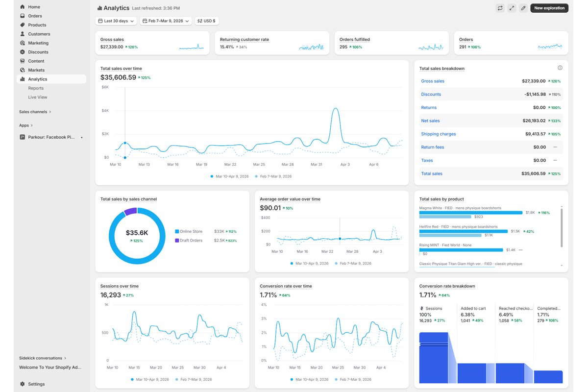Open the Parkour Facebook Pixel app icon

(x=23, y=137)
